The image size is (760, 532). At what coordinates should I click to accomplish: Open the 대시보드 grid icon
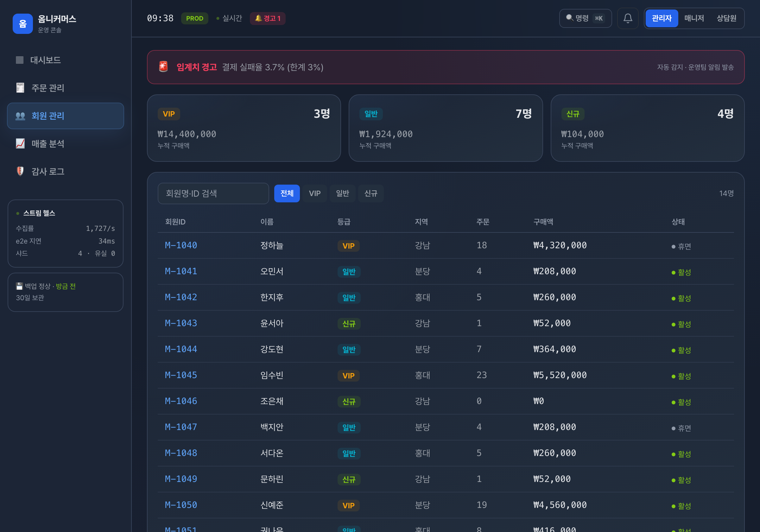coord(20,60)
